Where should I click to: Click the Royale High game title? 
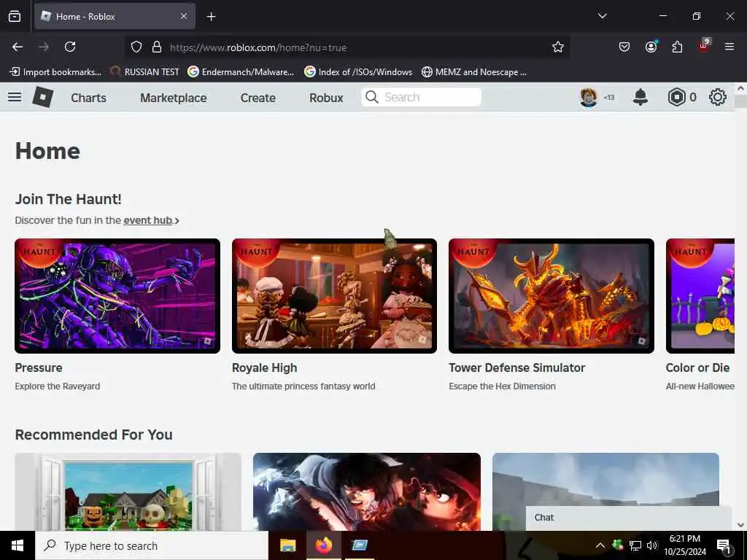coord(264,367)
